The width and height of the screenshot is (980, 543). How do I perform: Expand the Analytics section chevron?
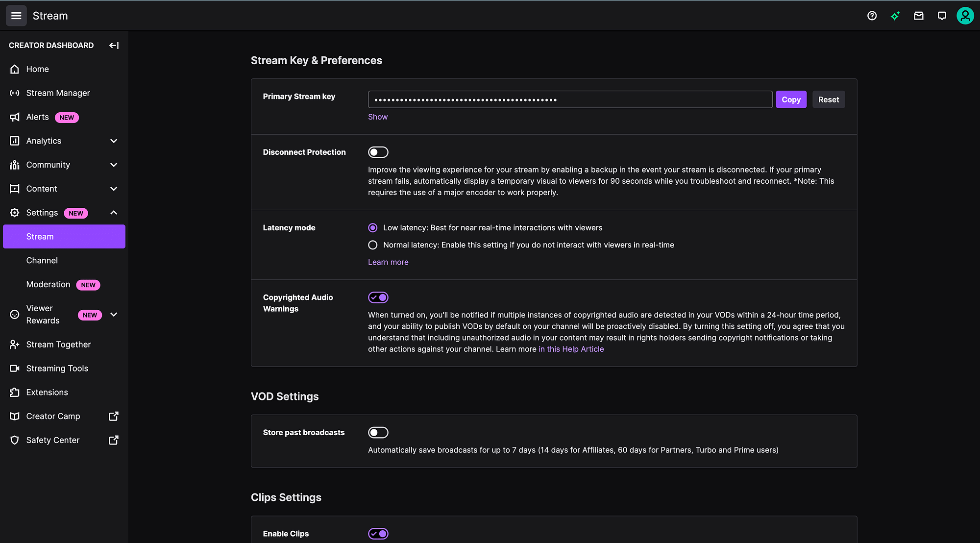tap(114, 141)
